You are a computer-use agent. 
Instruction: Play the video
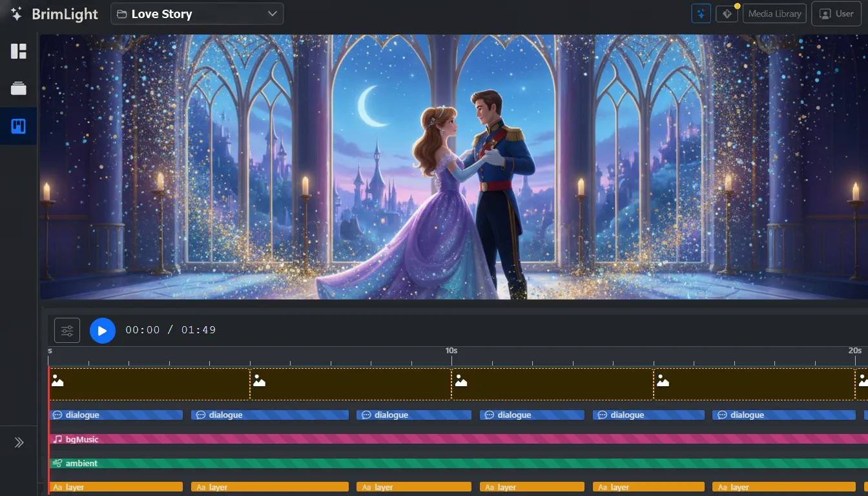(103, 330)
